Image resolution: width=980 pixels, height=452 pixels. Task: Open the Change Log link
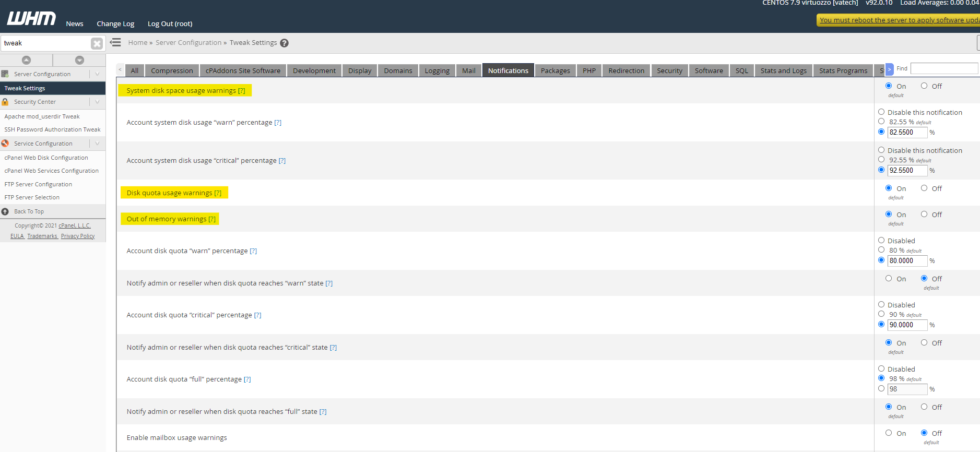coord(115,24)
